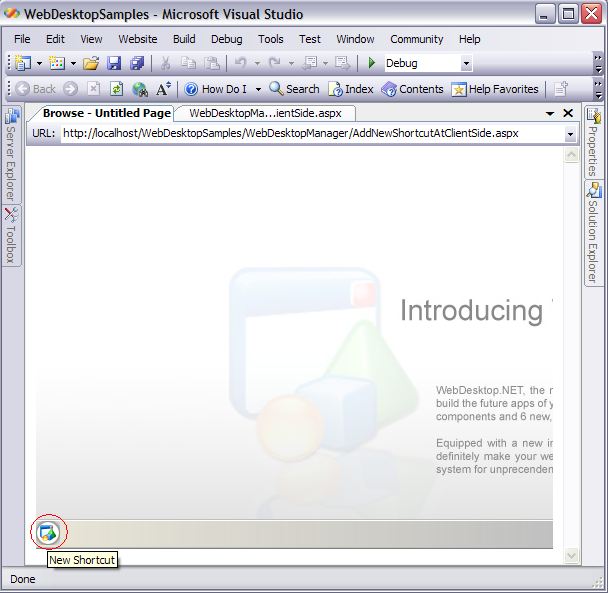This screenshot has width=608, height=593.
Task: Click the Search help button
Action: (x=294, y=89)
